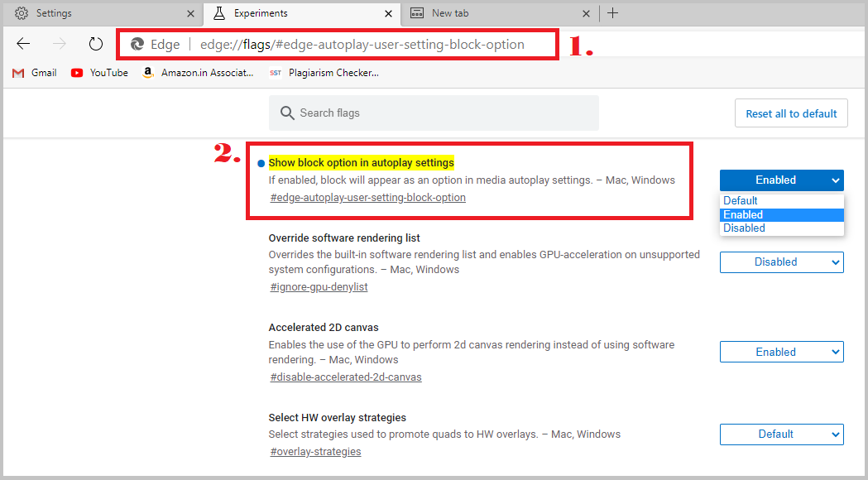Click the magnifier icon in Search flags
Screen dimensions: 868x480
(286, 113)
